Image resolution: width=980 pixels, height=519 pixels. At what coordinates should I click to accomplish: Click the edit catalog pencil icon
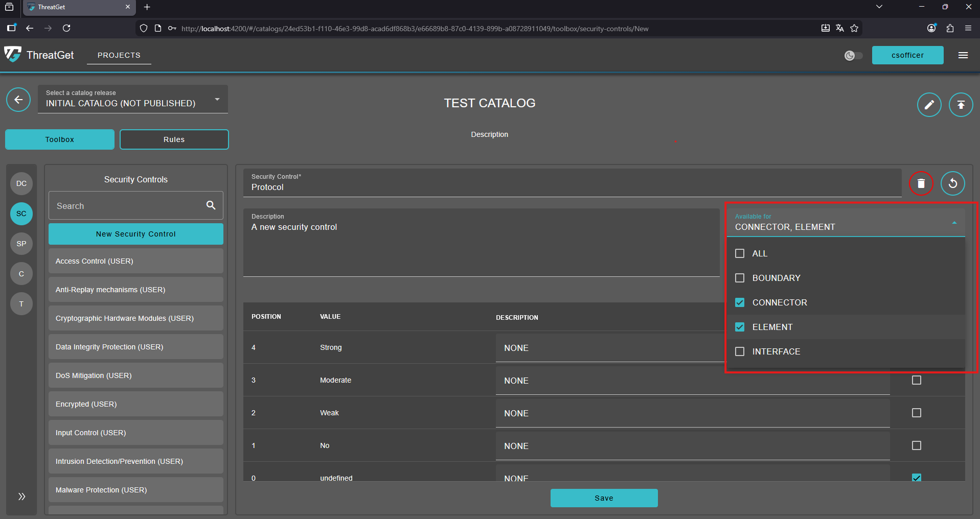[x=929, y=105]
